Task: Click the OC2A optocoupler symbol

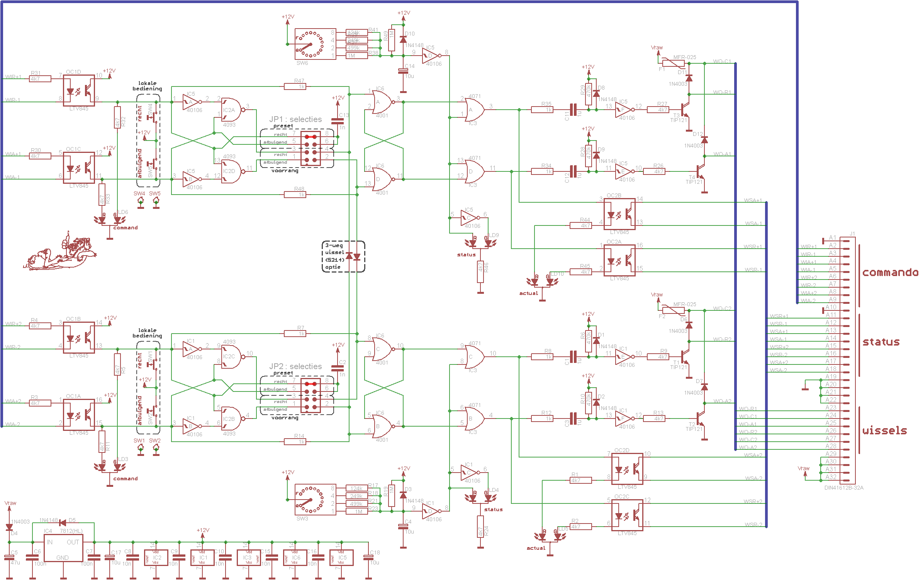Action: click(x=619, y=261)
